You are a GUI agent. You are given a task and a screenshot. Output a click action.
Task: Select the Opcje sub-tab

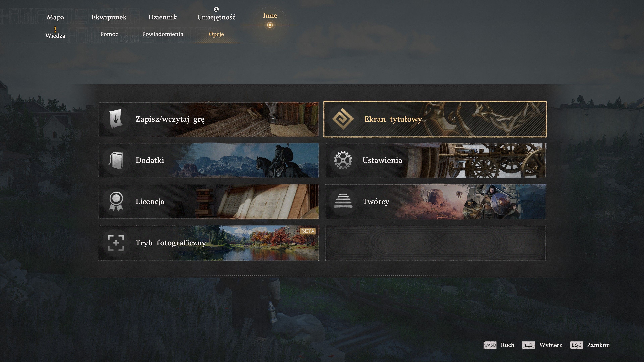tap(216, 34)
